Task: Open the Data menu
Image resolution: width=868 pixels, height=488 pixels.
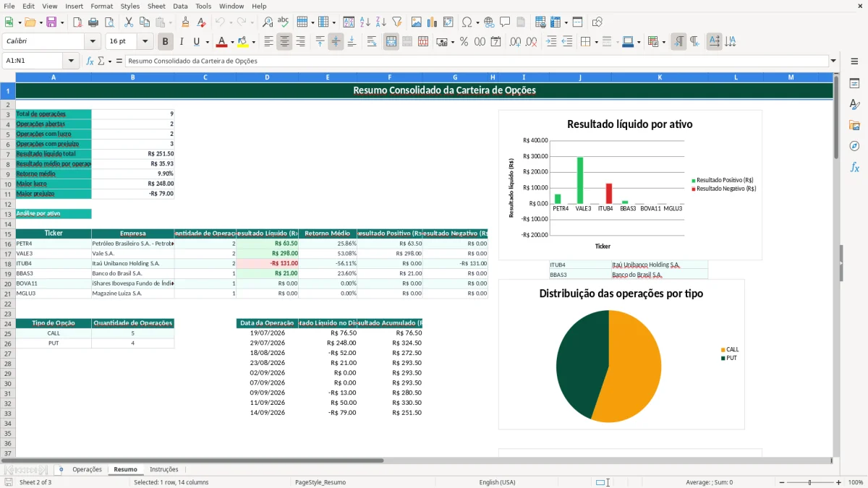Action: tap(180, 6)
